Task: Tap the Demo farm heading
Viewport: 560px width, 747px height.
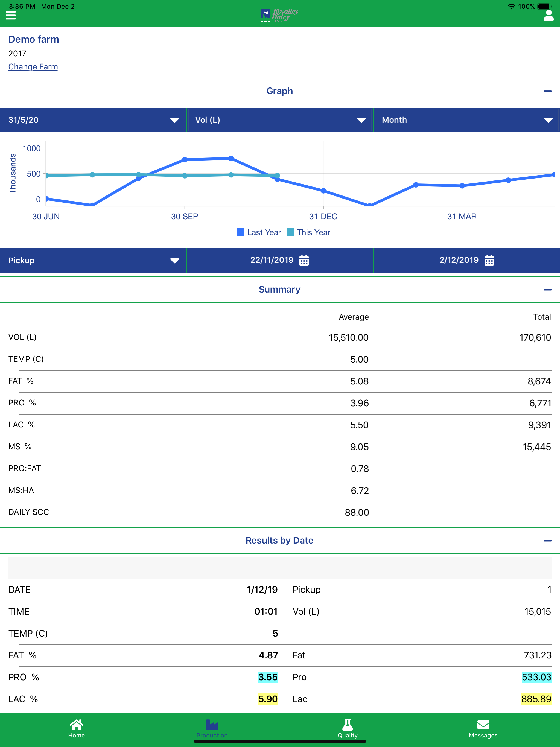Action: tap(34, 40)
